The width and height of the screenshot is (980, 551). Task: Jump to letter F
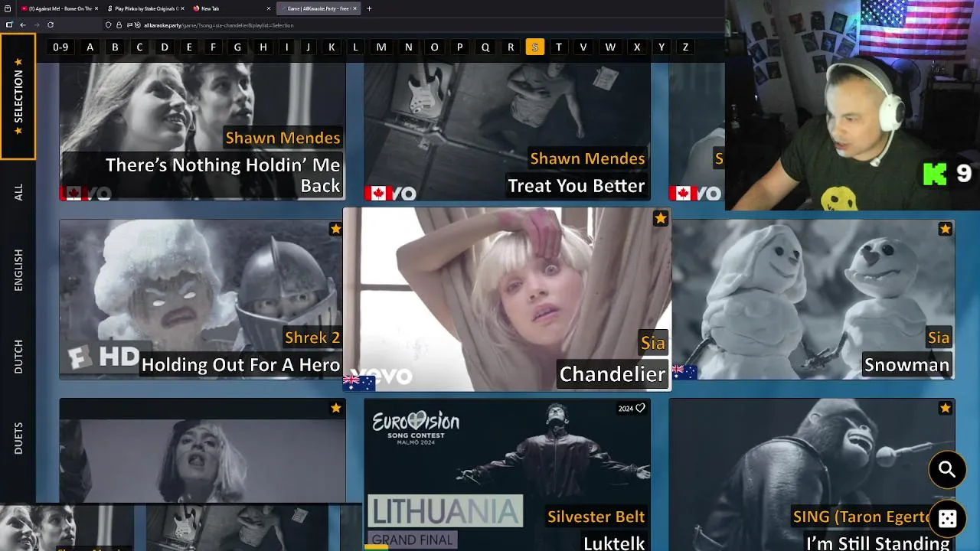[213, 47]
